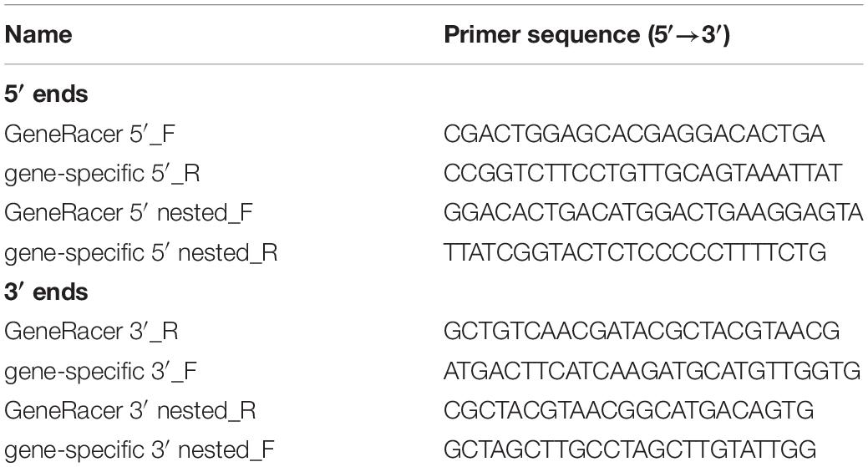
Task: Click the gene-specific 5′ nested_R name
Action: pos(140,253)
